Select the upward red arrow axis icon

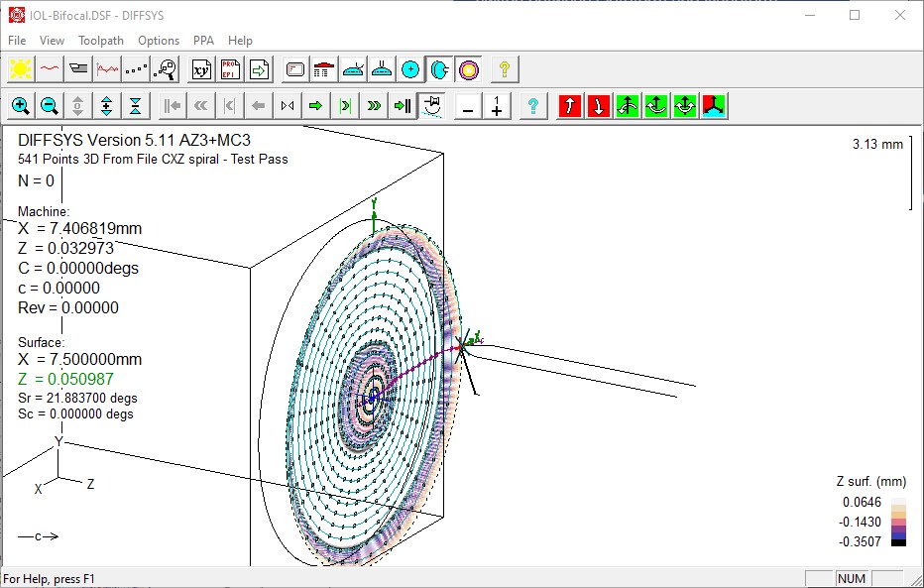(x=569, y=105)
